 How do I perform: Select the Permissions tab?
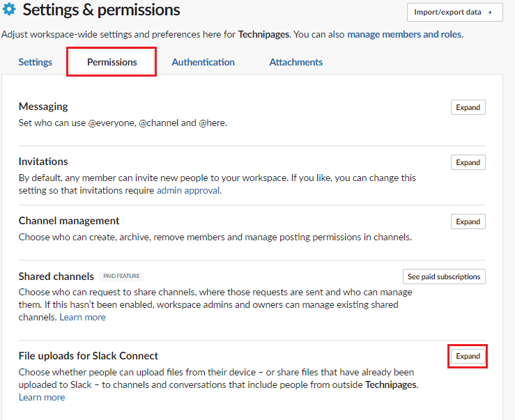click(112, 62)
